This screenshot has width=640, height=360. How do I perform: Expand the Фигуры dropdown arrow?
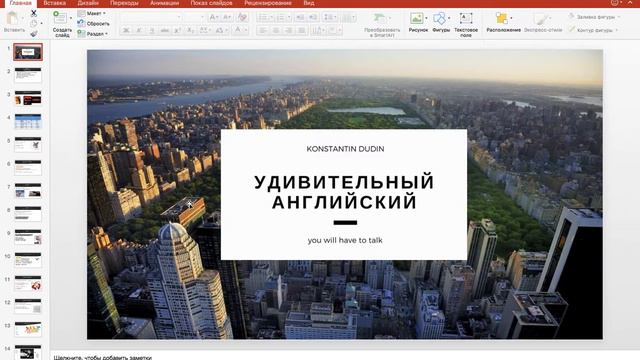(449, 18)
